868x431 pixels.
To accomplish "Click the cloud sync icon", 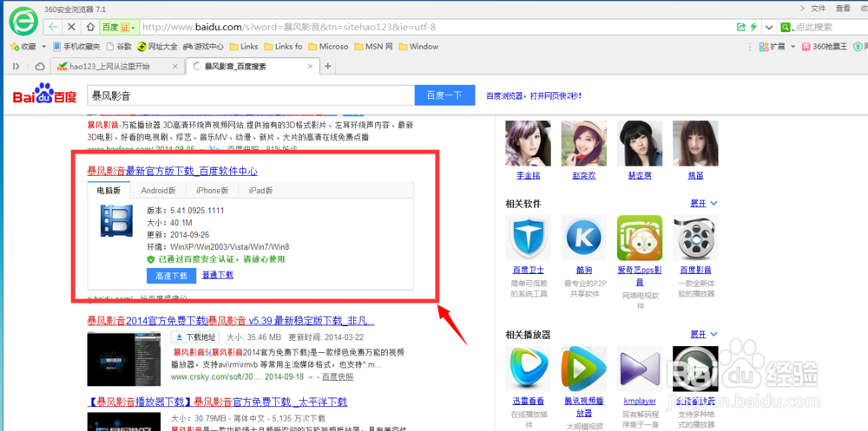I will tap(39, 67).
